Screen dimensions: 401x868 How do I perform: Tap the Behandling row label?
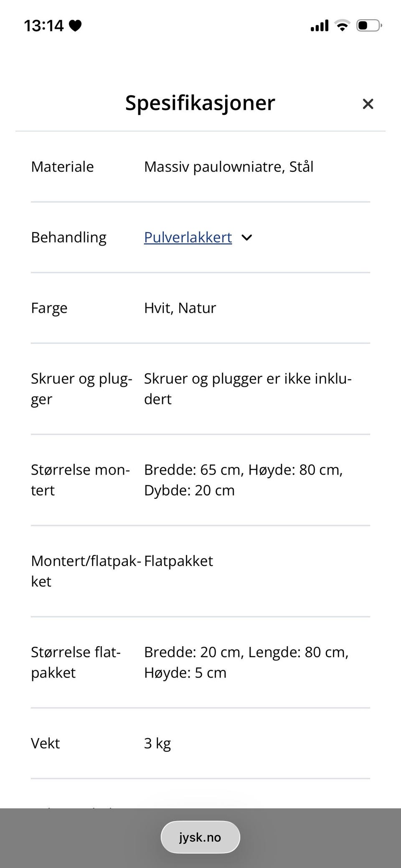[x=69, y=237]
